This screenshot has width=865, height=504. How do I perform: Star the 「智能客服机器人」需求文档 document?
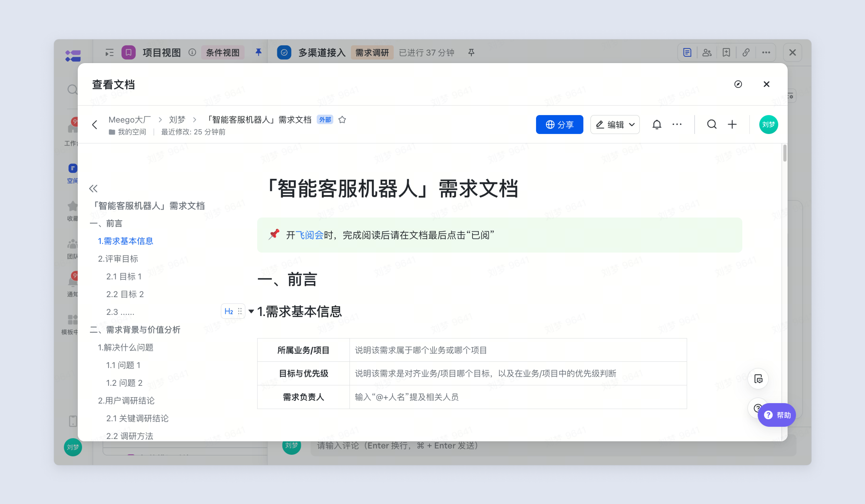(342, 120)
